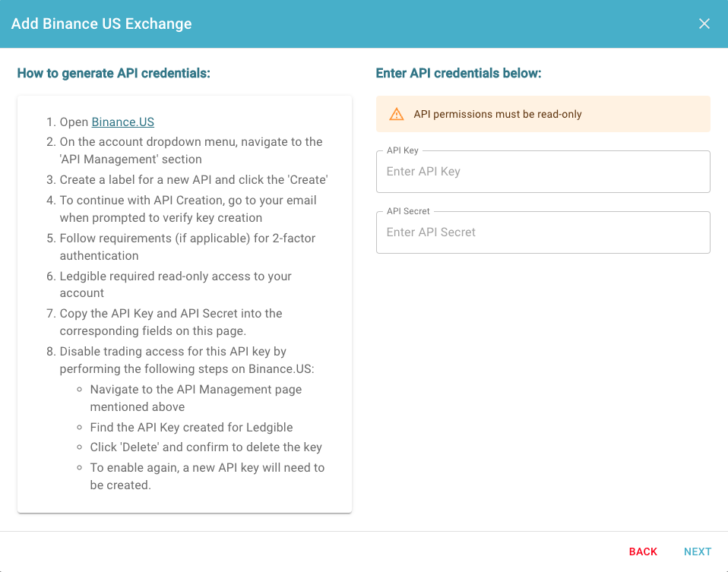Click the bullet about clicking 'Delete'
Viewport: 728px width, 572px height.
(x=206, y=447)
